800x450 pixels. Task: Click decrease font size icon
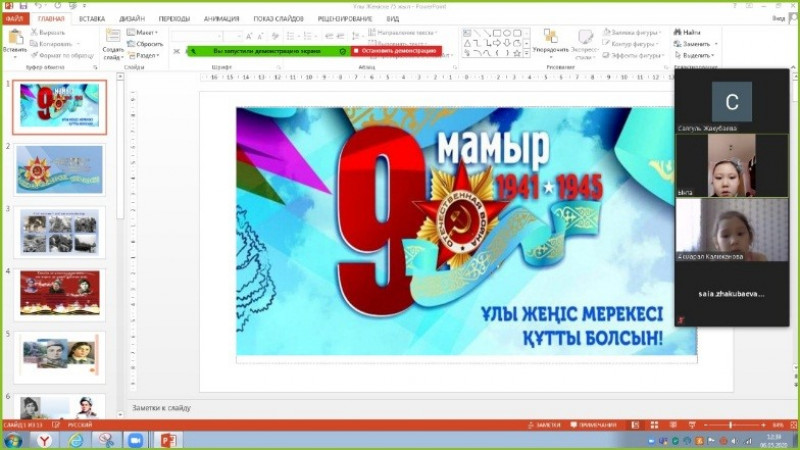pyautogui.click(x=260, y=36)
